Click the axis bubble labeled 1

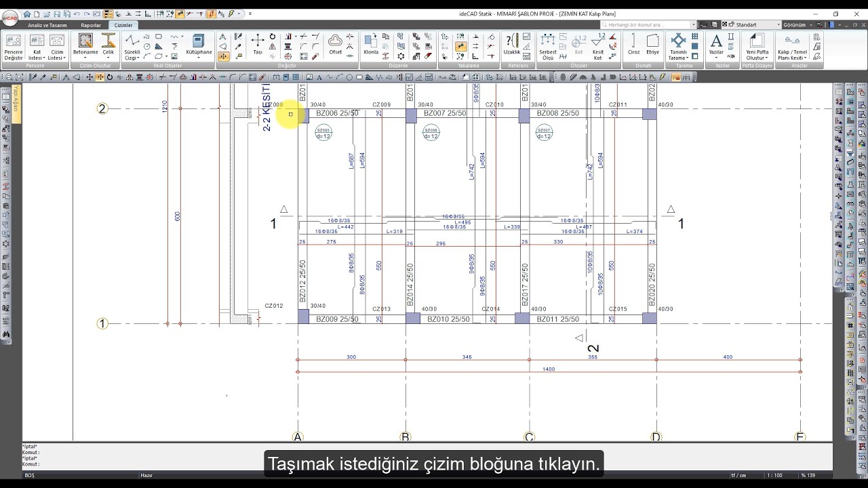pos(102,324)
